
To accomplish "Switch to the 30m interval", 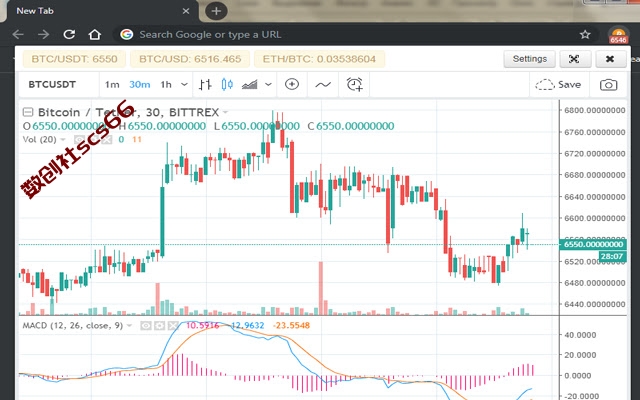I will pos(140,84).
